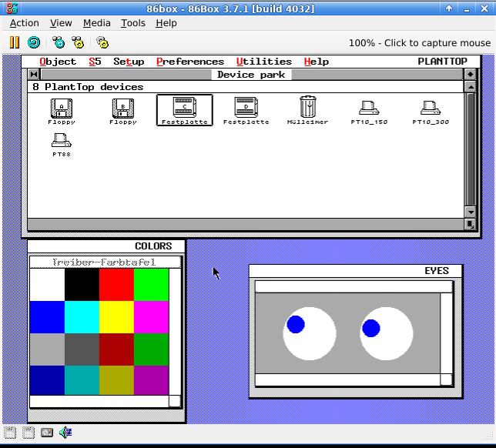Open the Setup menu

point(129,62)
